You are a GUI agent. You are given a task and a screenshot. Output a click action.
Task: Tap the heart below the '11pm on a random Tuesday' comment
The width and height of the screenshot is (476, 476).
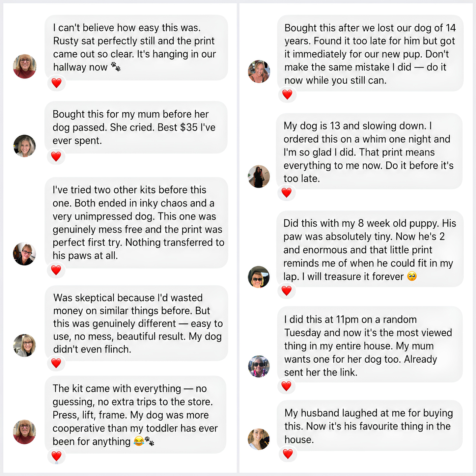[286, 386]
